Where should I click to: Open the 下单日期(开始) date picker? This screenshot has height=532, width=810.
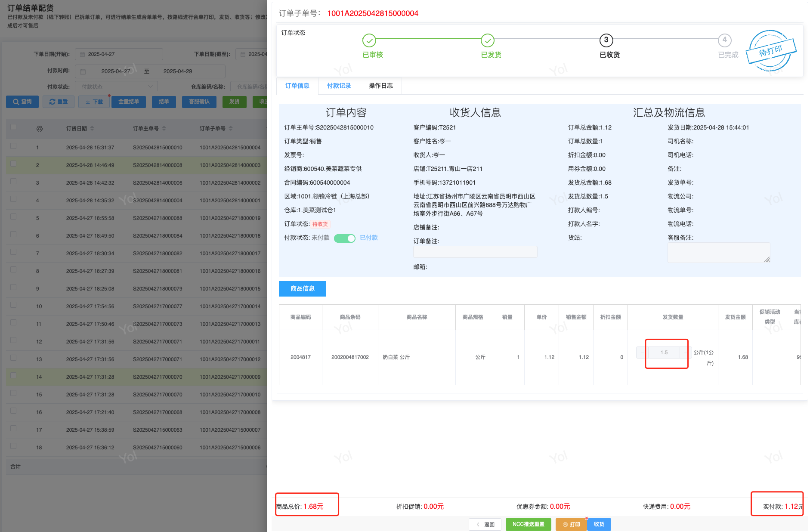tap(119, 54)
